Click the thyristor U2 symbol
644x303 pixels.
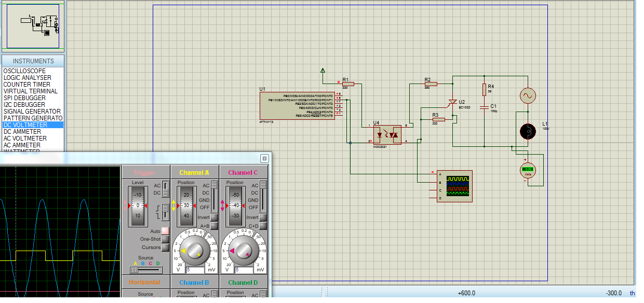coord(452,102)
